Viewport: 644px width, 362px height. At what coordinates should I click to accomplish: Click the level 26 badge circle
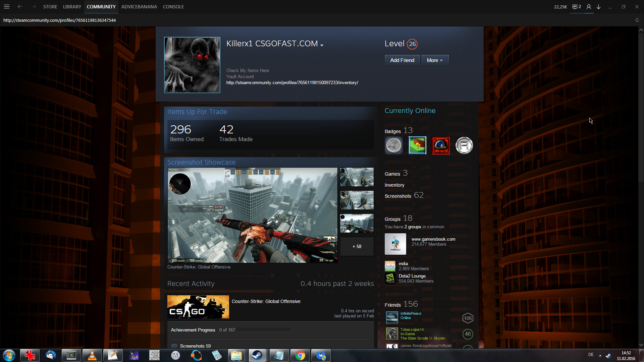412,44
